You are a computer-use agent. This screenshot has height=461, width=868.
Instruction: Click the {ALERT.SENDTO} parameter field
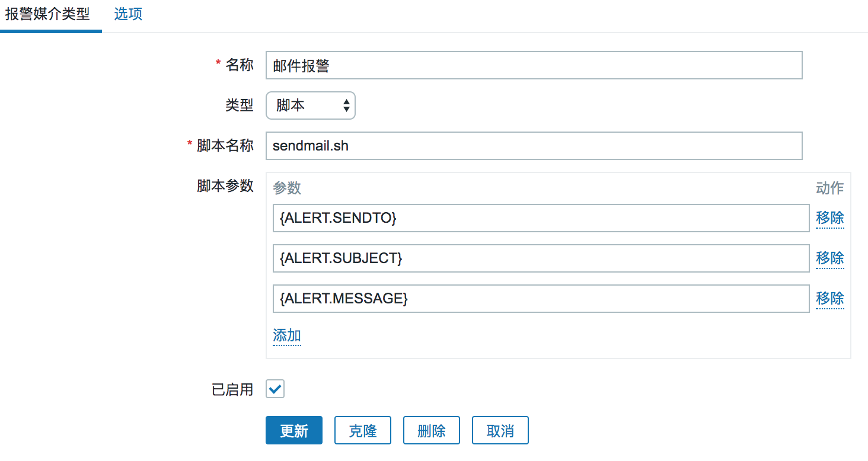(541, 218)
